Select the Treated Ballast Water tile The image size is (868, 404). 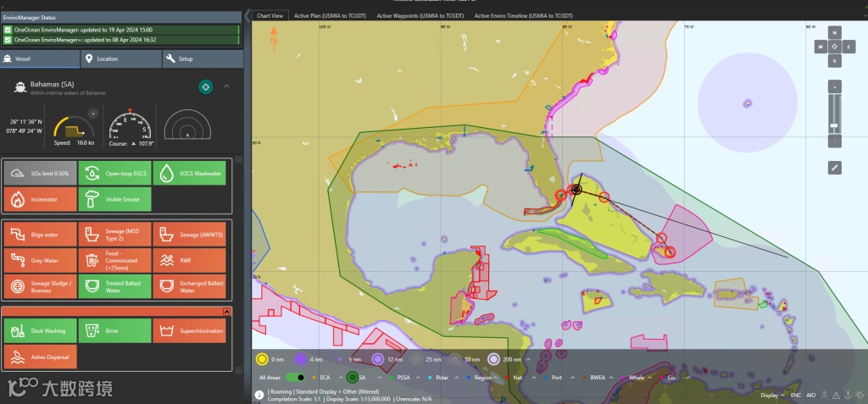[x=115, y=286]
